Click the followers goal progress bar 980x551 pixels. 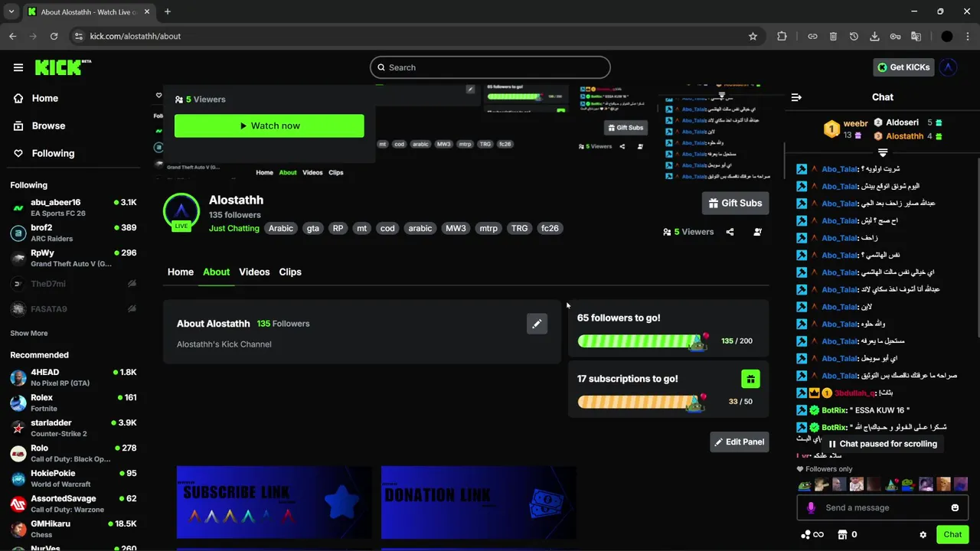click(x=642, y=341)
